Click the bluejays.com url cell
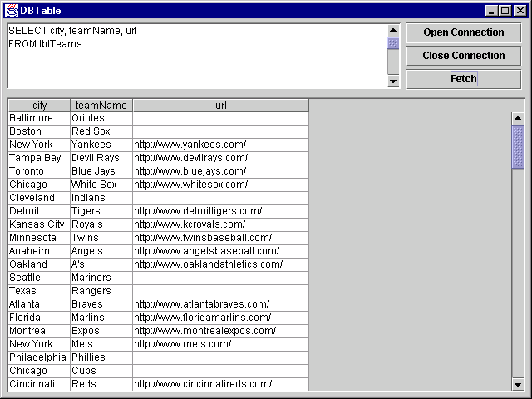 click(221, 171)
